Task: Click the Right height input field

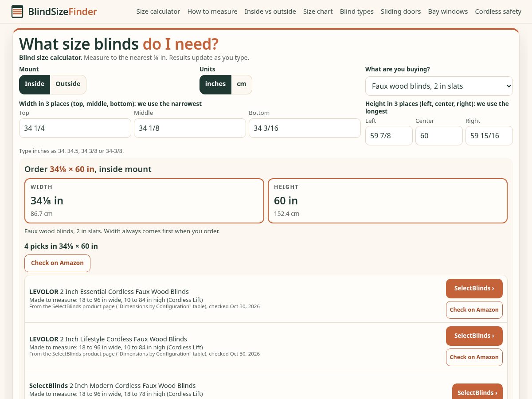Action: [x=489, y=136]
